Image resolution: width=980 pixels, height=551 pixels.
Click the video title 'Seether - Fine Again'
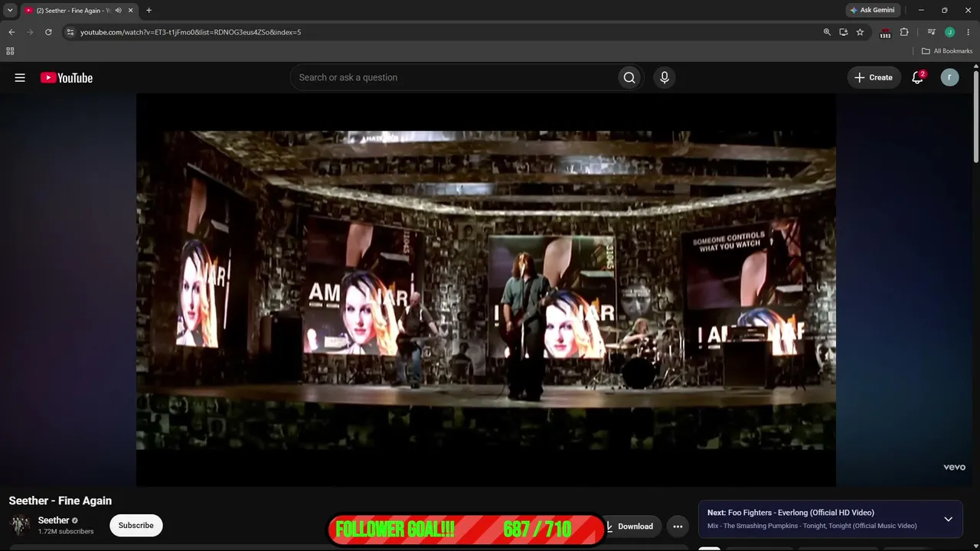60,500
